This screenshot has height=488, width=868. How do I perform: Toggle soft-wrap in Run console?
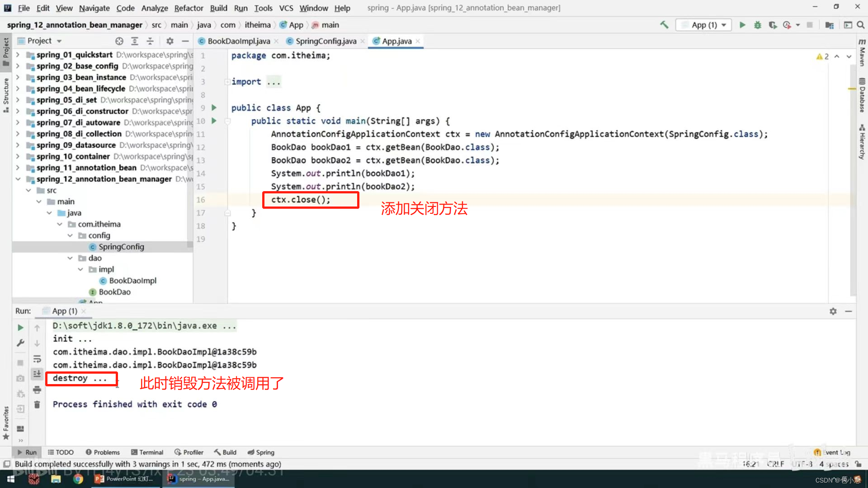click(x=37, y=359)
